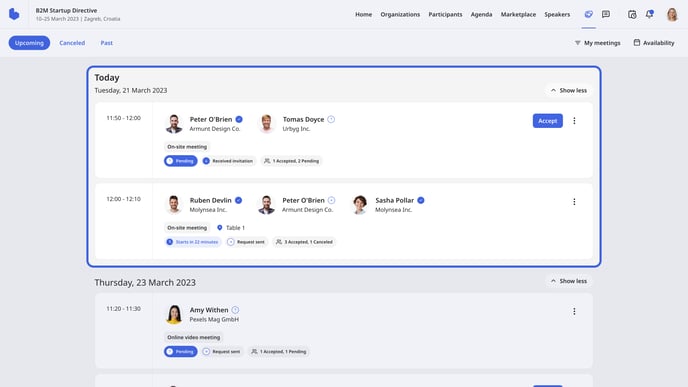This screenshot has height=387, width=688.
Task: Open options menu for Peter O'Brien 11:50 meeting
Action: click(x=574, y=121)
